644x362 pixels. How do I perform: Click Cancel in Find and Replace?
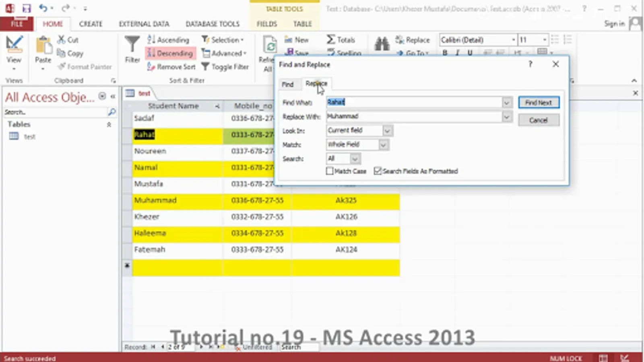(539, 120)
